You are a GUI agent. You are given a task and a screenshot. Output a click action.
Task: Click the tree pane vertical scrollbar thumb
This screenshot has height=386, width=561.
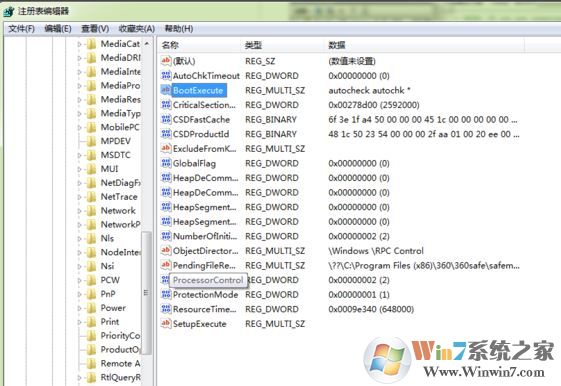coord(146,293)
